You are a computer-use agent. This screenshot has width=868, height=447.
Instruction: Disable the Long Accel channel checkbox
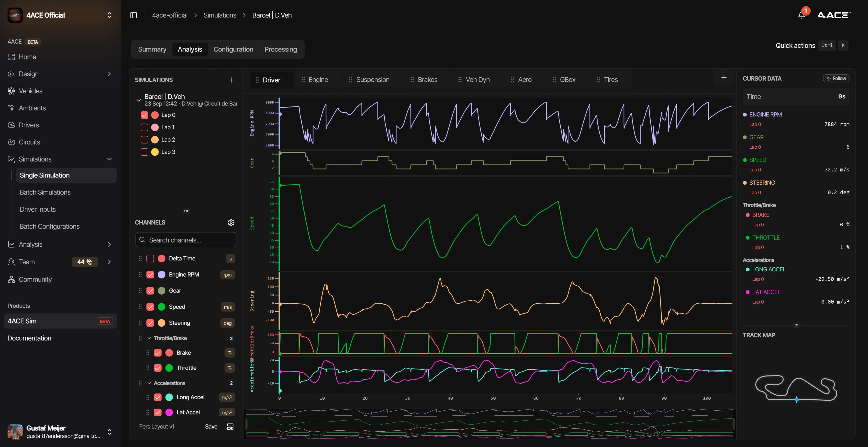coord(158,397)
